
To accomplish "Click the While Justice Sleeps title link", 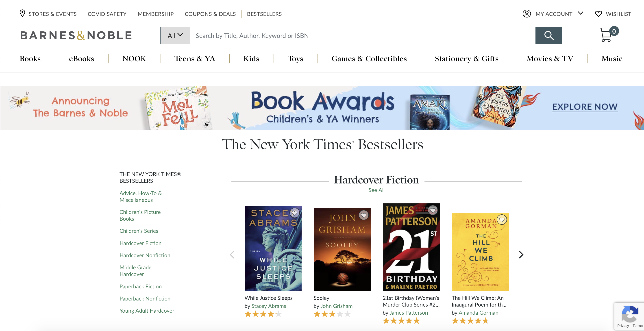I will click(268, 298).
